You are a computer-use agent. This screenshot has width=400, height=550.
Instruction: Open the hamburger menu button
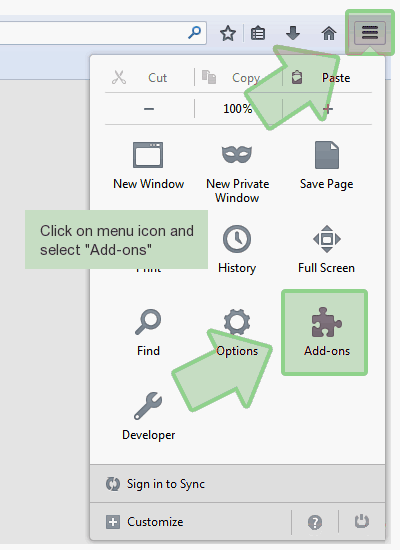370,33
